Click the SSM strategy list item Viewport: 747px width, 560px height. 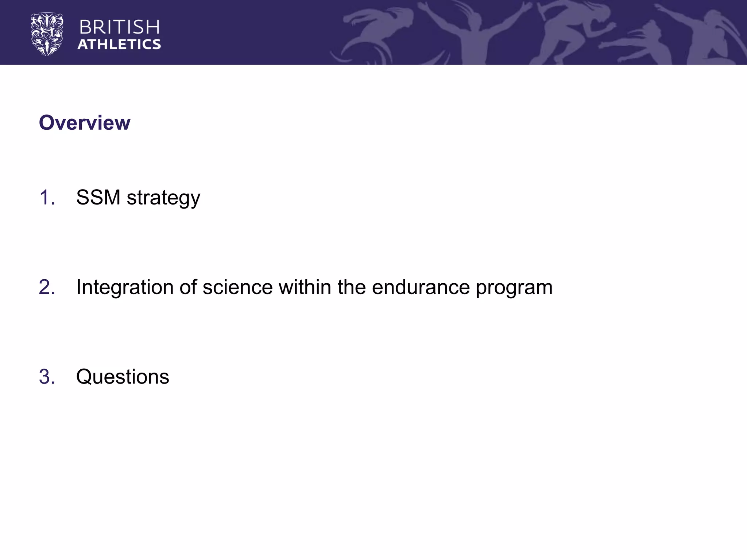click(x=138, y=198)
